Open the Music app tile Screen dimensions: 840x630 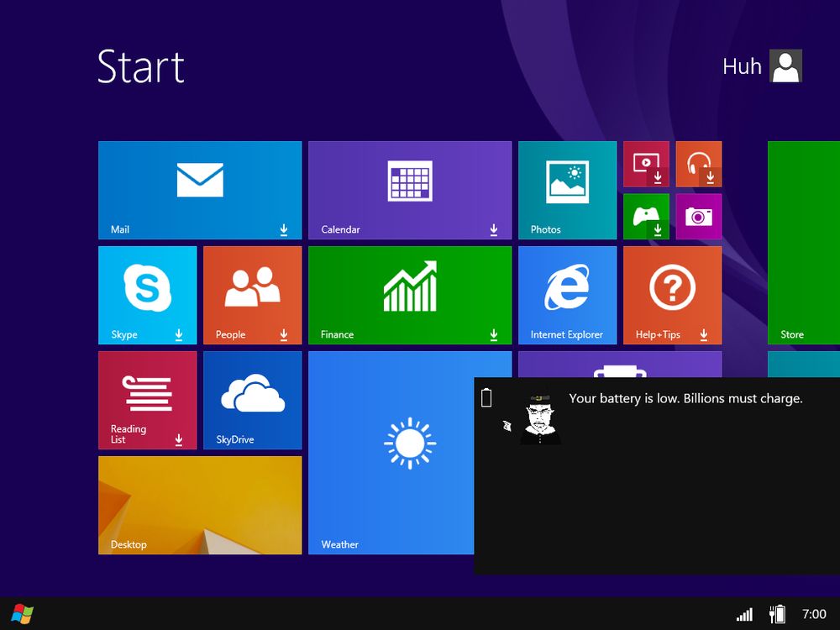coord(699,163)
